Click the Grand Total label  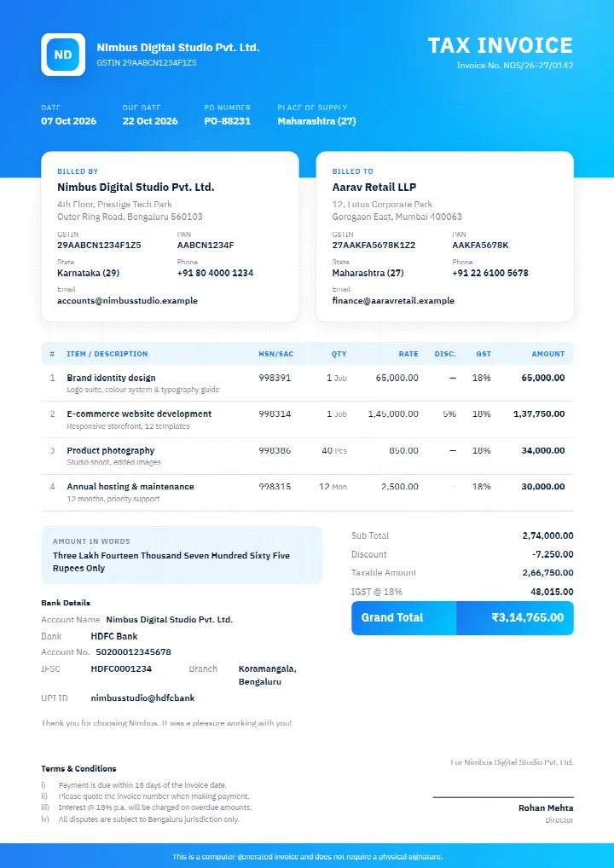392,617
